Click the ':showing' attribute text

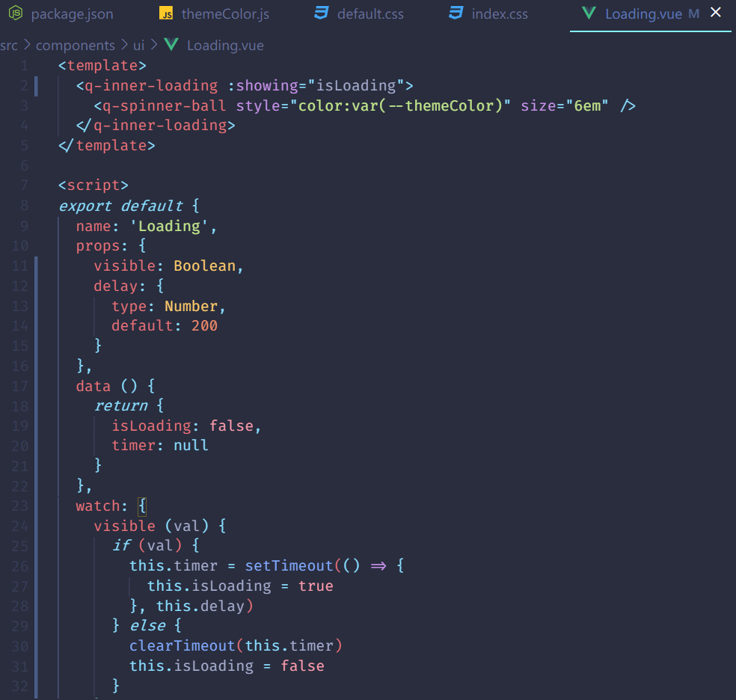pos(263,85)
